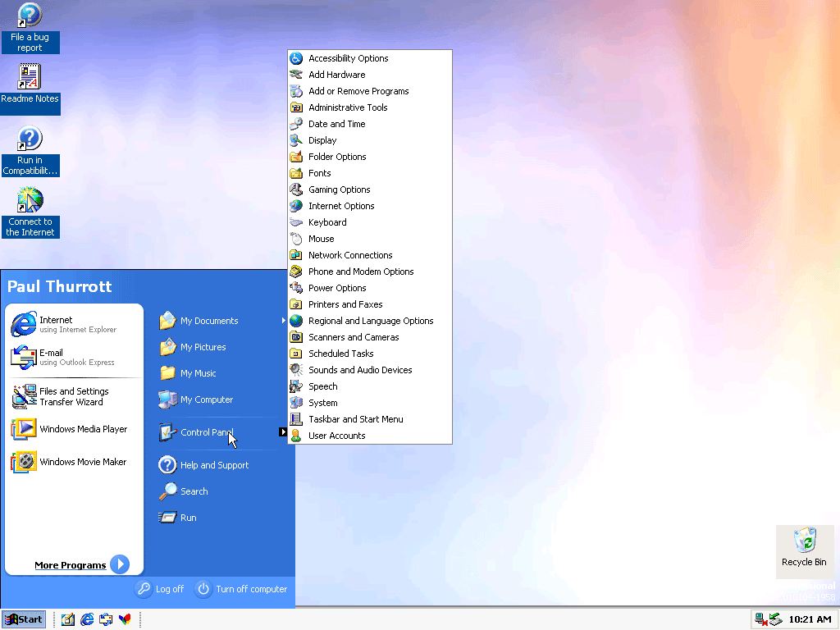
Task: Click the Show Desktop quick launch icon
Action: (x=68, y=619)
